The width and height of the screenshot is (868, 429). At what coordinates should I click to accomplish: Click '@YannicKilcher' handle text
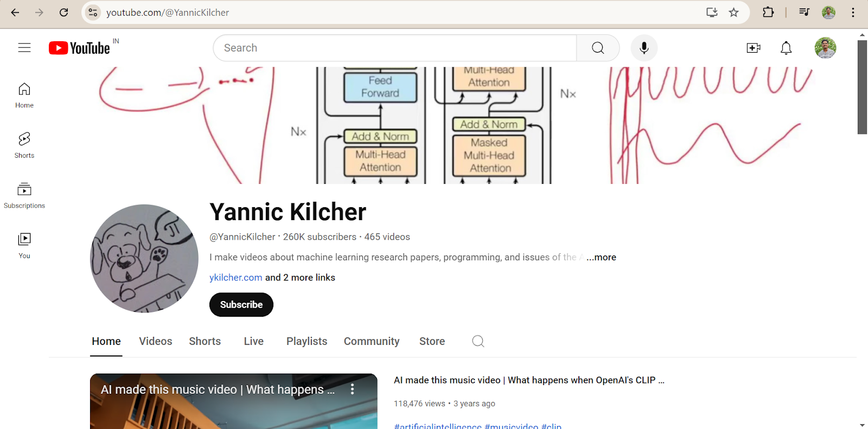242,237
